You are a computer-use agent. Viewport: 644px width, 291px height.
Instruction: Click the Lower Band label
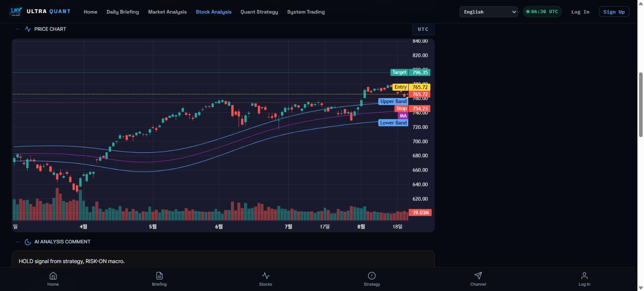(x=393, y=123)
